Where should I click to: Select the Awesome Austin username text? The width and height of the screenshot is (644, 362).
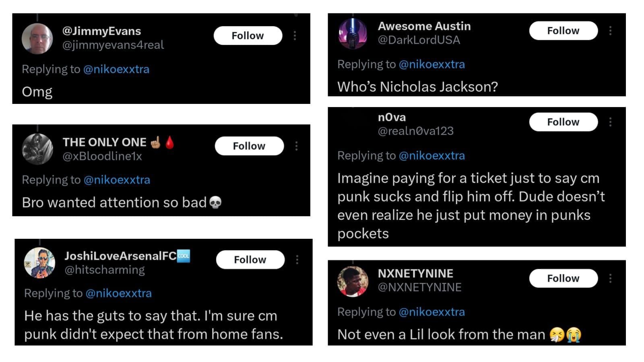click(424, 26)
